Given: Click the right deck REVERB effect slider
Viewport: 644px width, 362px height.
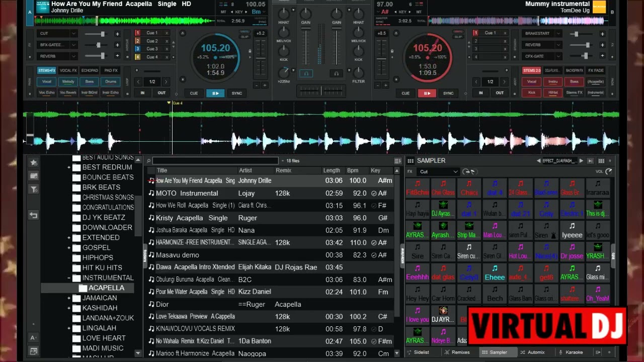Looking at the screenshot, I should coord(581,45).
